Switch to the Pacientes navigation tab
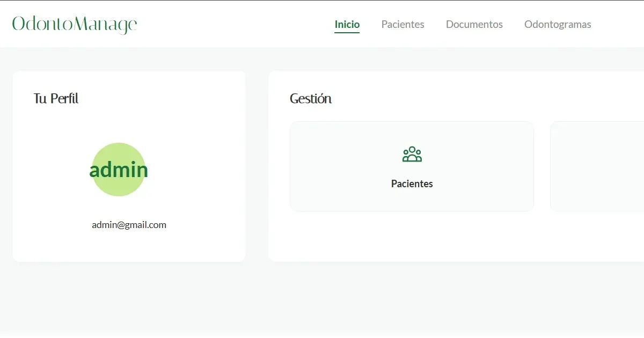Screen dimensions: 644x338 coord(402,24)
